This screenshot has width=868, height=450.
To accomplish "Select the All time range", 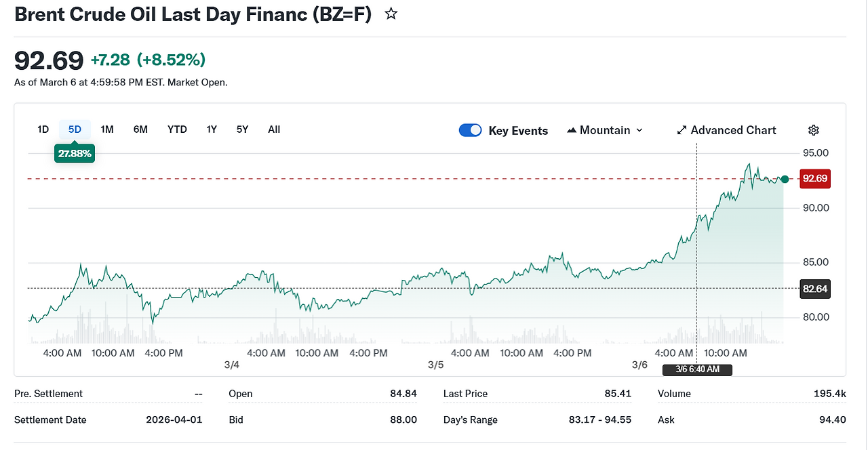I will point(274,129).
